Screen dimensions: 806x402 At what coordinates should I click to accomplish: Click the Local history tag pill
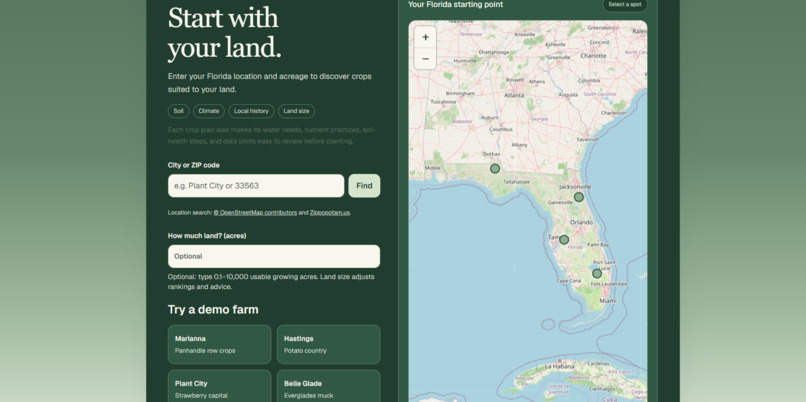point(251,111)
